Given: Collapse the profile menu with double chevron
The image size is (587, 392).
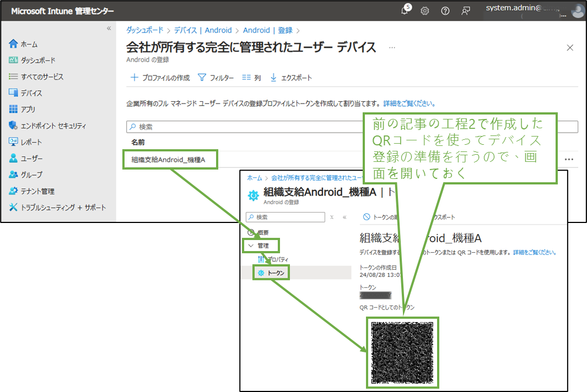Looking at the screenshot, I should (x=344, y=217).
